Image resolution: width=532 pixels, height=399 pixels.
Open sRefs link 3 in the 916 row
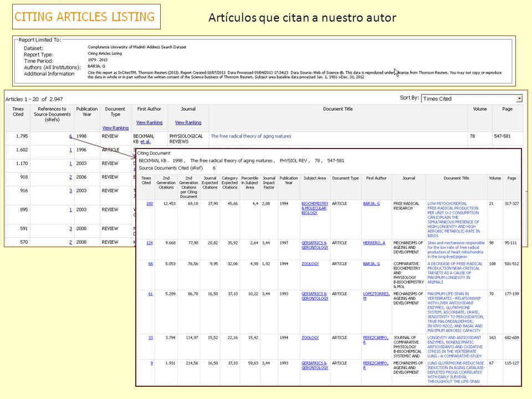tap(70, 190)
